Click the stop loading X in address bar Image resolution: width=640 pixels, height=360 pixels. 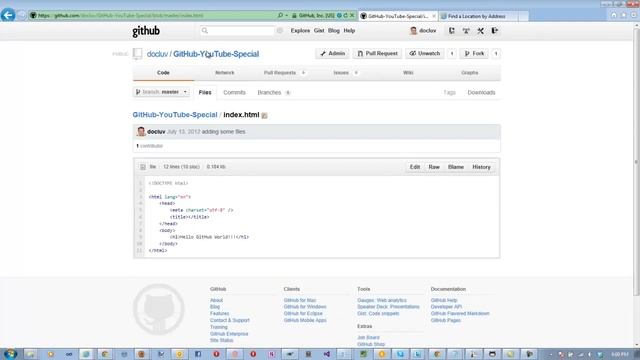pos(352,16)
